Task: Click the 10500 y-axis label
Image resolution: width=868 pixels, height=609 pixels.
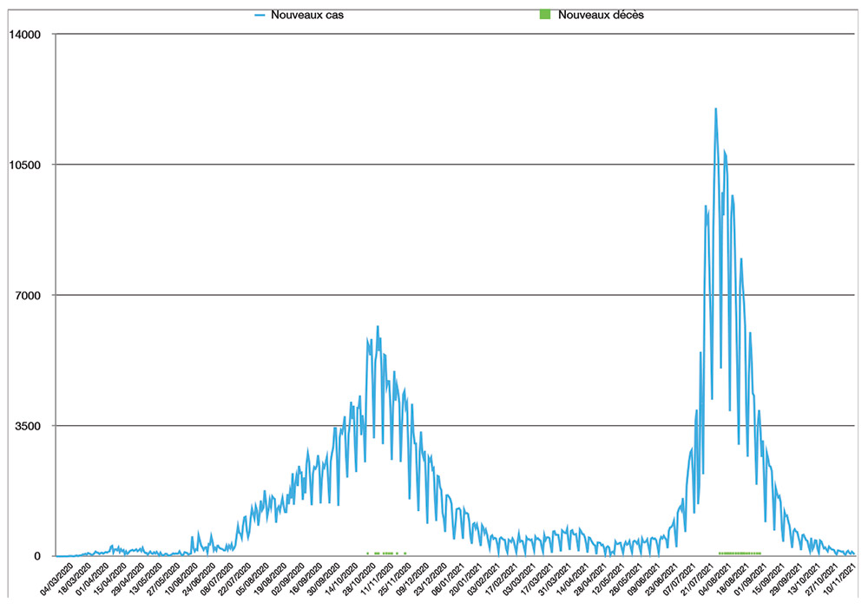Action: (24, 165)
